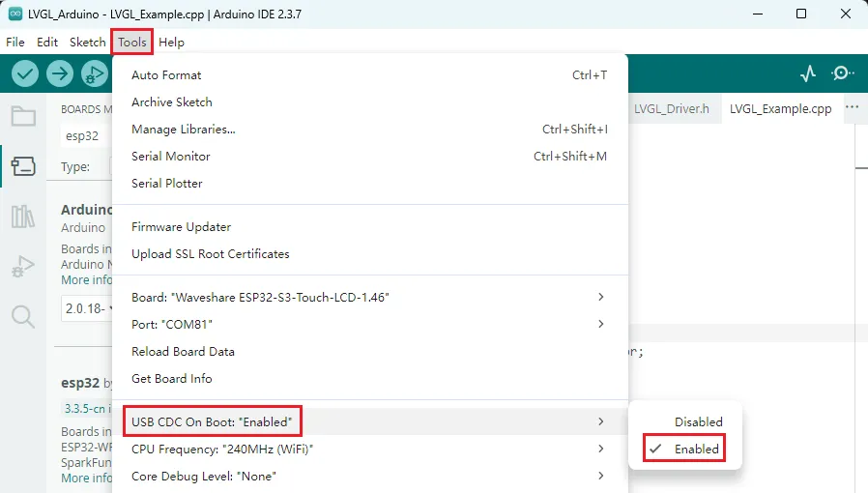Viewport: 868px width, 493px height.
Task: Open Serial Monitor menu entry
Action: pos(370,157)
